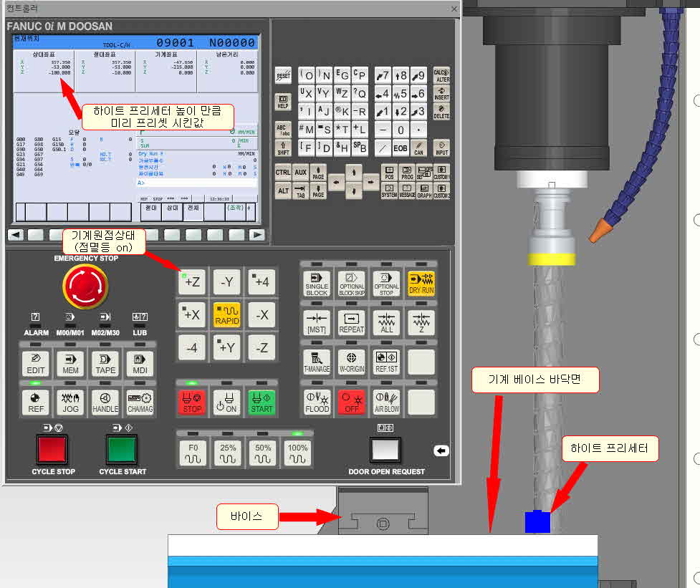Select MDI mode
The height and width of the screenshot is (588, 700).
pos(140,364)
